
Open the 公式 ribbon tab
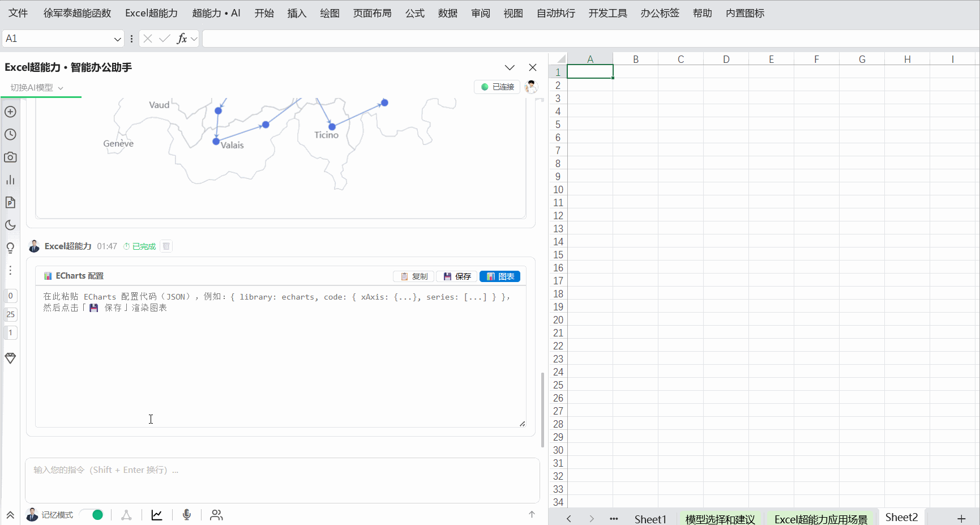tap(415, 13)
